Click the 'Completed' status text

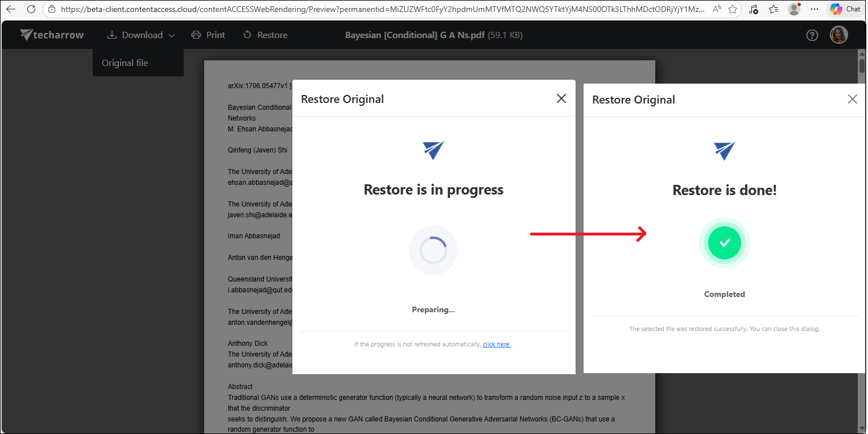click(x=725, y=294)
